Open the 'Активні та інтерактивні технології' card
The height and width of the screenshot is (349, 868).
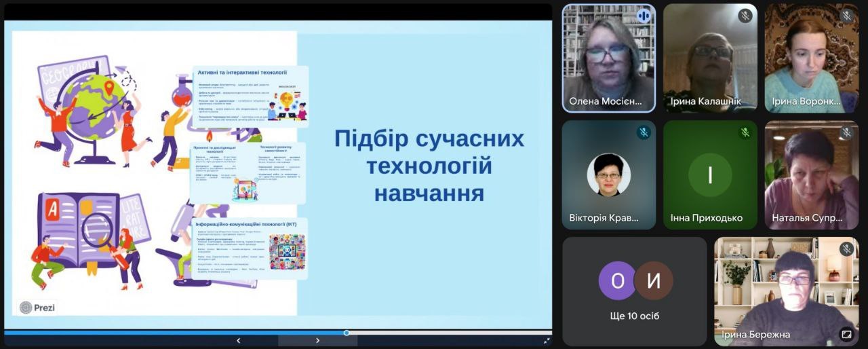point(250,96)
